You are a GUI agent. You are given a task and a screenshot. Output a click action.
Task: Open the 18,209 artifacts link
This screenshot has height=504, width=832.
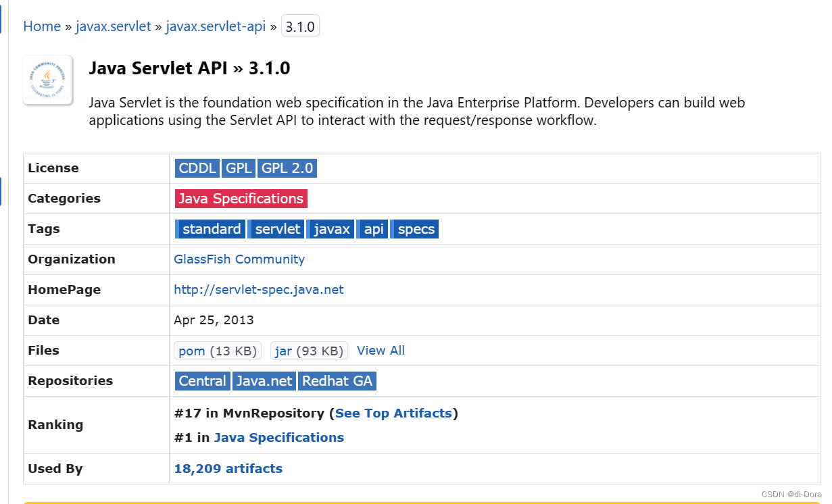point(228,469)
